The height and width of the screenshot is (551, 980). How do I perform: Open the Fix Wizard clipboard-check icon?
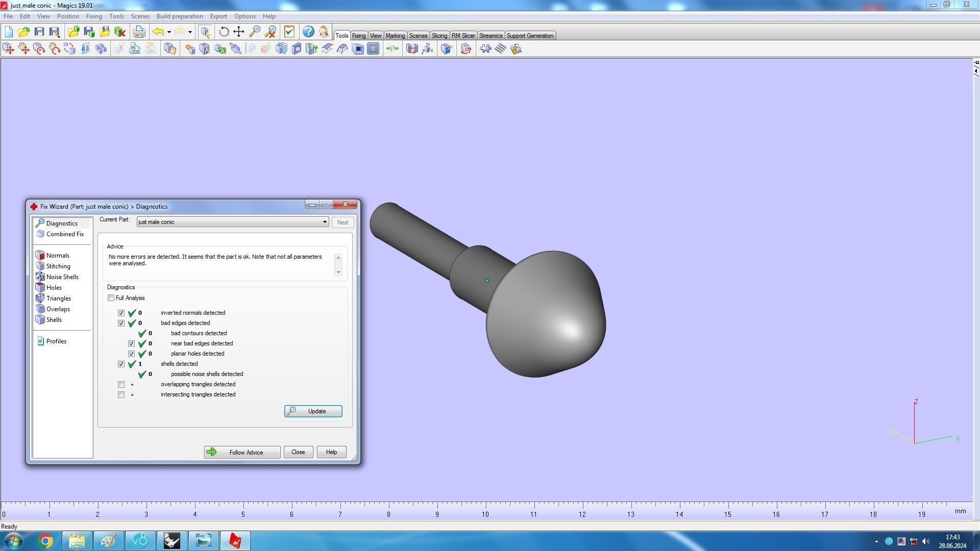[x=289, y=32]
